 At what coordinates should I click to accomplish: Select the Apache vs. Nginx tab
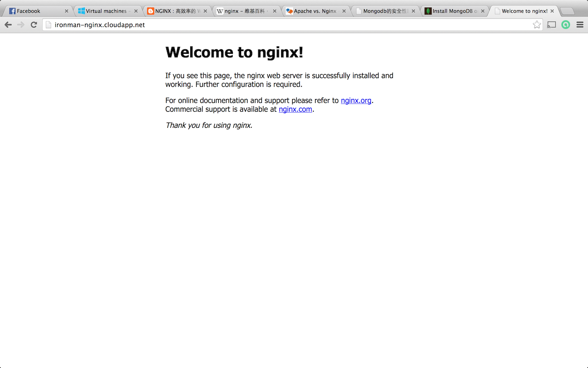[316, 11]
